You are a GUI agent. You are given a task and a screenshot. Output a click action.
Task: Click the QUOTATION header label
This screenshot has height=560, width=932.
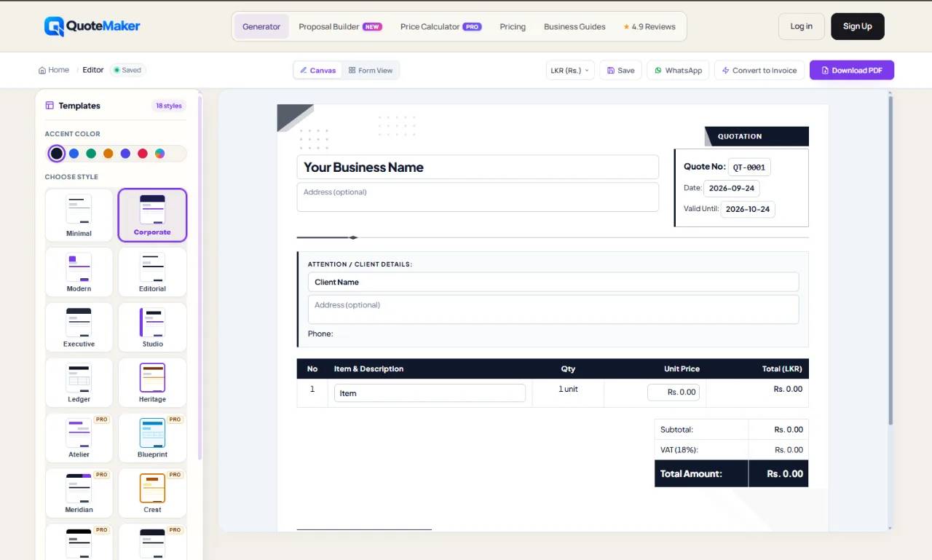(740, 136)
